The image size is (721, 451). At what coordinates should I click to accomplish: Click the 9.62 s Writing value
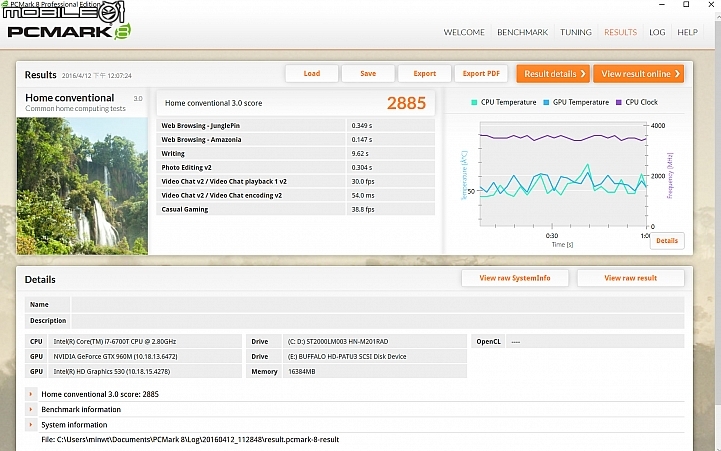[360, 154]
